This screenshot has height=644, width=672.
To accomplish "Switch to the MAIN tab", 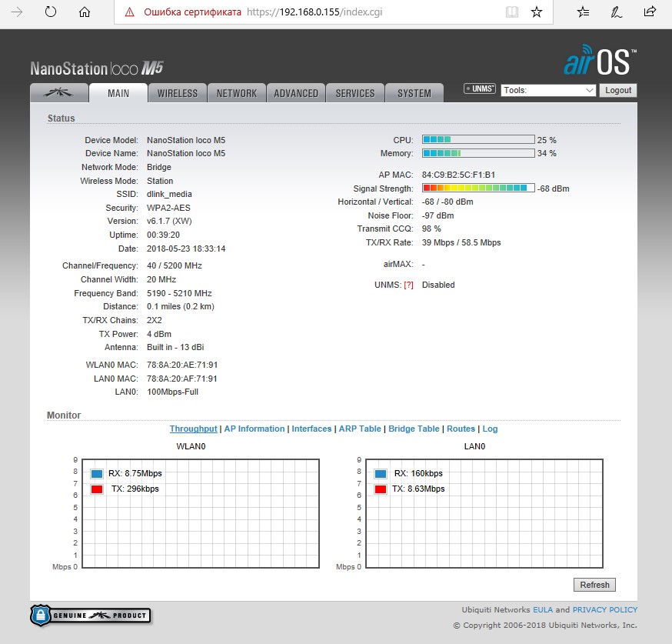I will point(118,93).
